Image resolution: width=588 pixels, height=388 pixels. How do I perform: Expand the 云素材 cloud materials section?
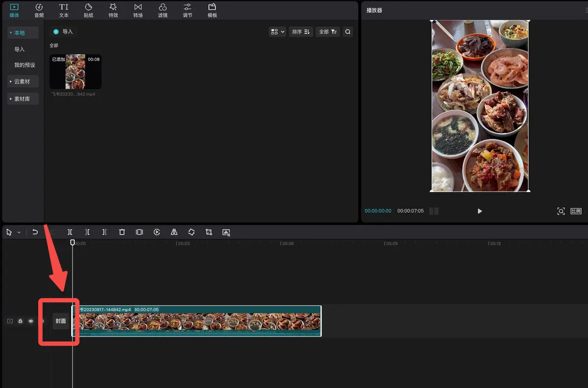(x=23, y=81)
